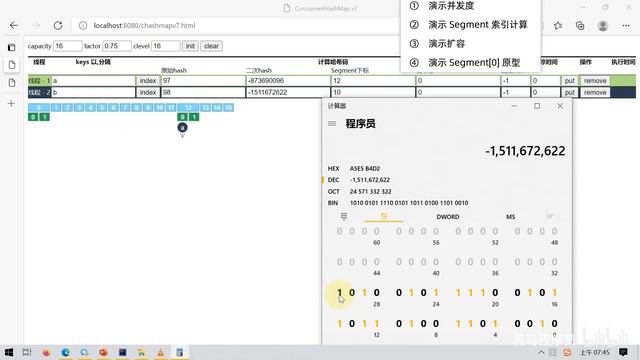
Task: Click put button in thread 2 row
Action: 569,92
